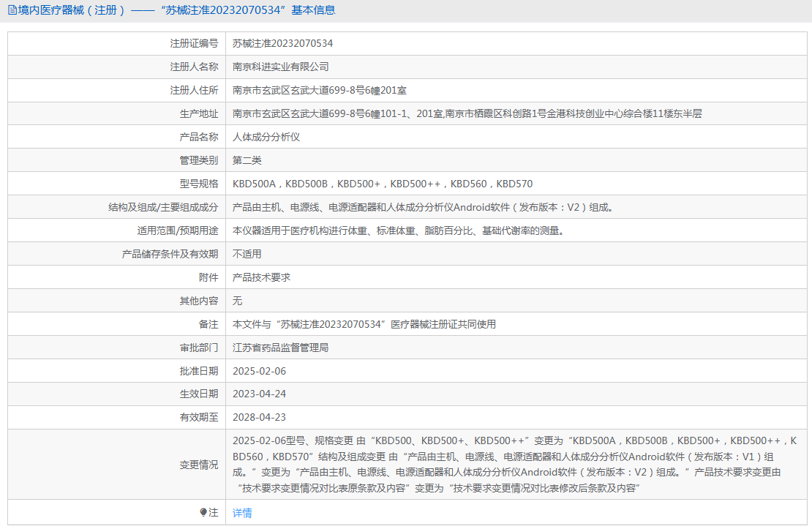
Task: Click the 其他内容 row label
Action: (x=199, y=301)
